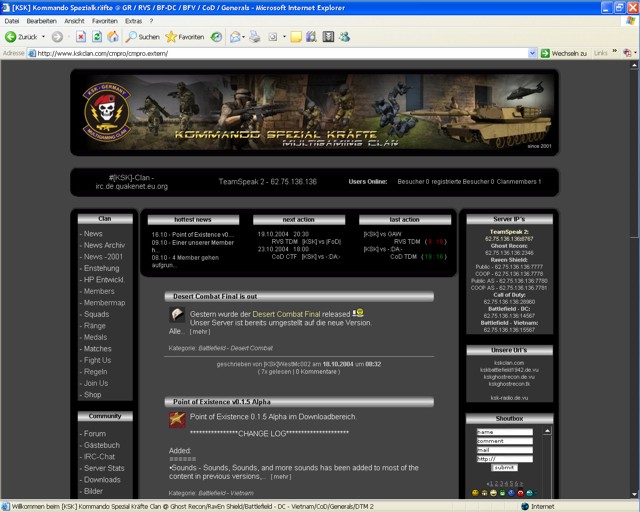This screenshot has height=512, width=640.
Task: Open the Favoriten menu in the menu bar
Action: pyautogui.click(x=104, y=20)
